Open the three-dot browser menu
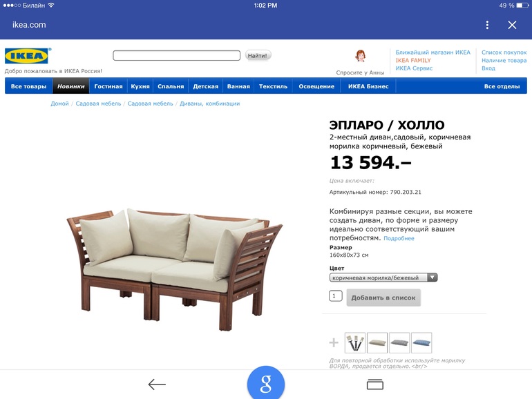 pyautogui.click(x=487, y=25)
